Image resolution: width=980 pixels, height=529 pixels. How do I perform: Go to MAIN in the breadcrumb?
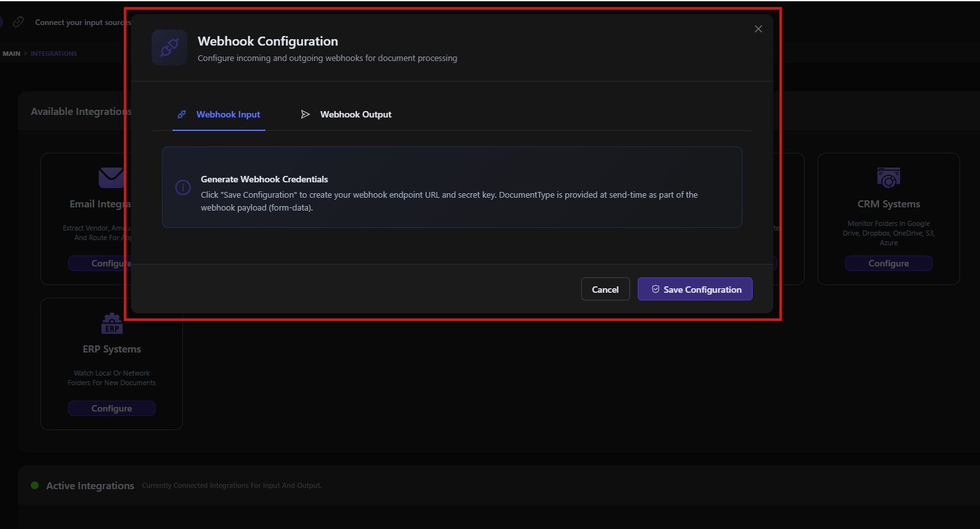tap(12, 54)
